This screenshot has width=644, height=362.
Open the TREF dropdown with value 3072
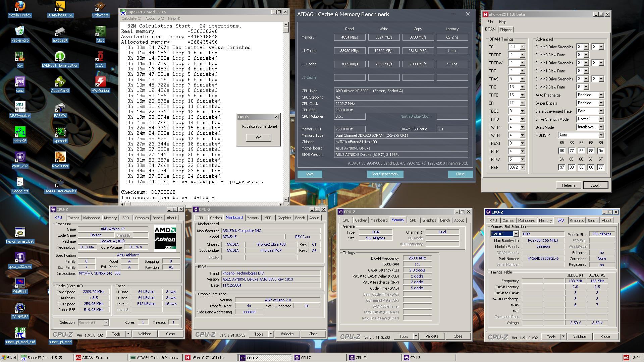pos(522,167)
